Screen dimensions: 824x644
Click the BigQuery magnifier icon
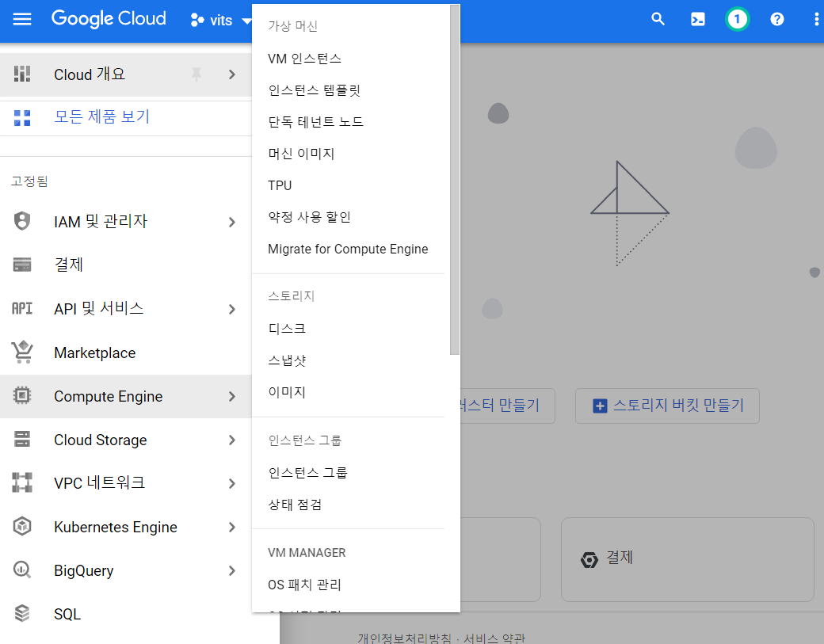pos(22,570)
